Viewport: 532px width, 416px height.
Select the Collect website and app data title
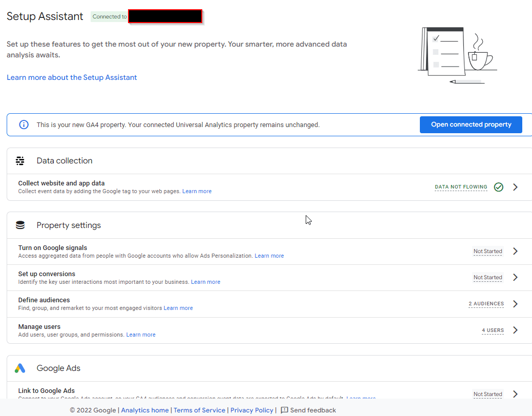[61, 183]
